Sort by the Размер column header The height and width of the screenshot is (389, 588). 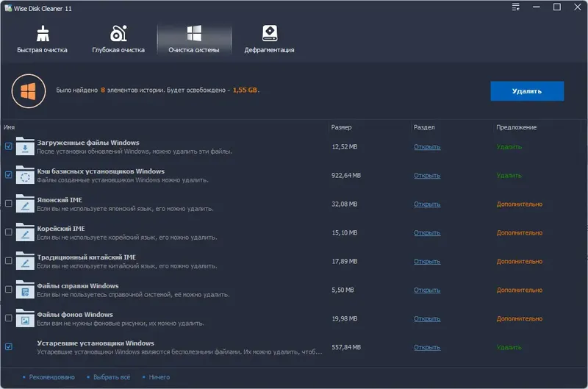coord(341,127)
